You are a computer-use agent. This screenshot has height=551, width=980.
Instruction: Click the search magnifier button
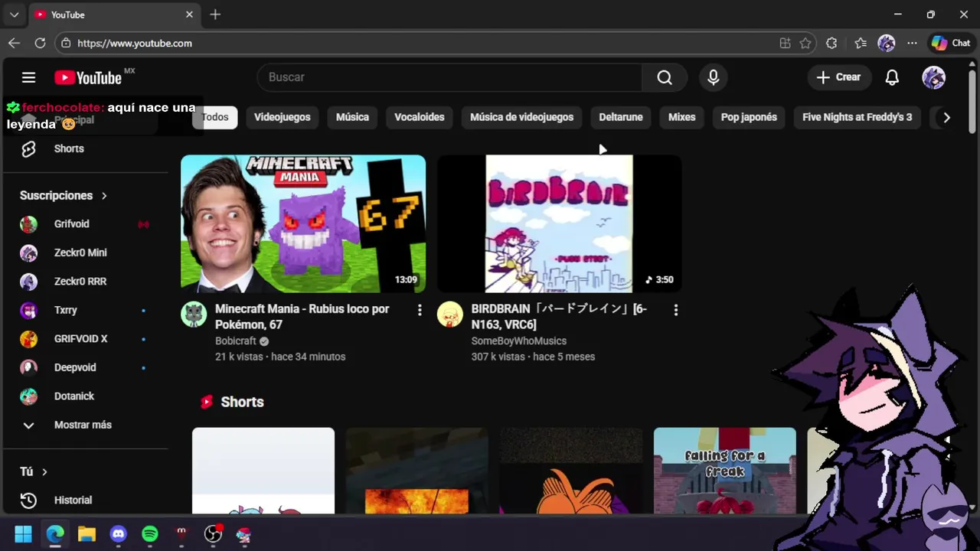(x=665, y=77)
